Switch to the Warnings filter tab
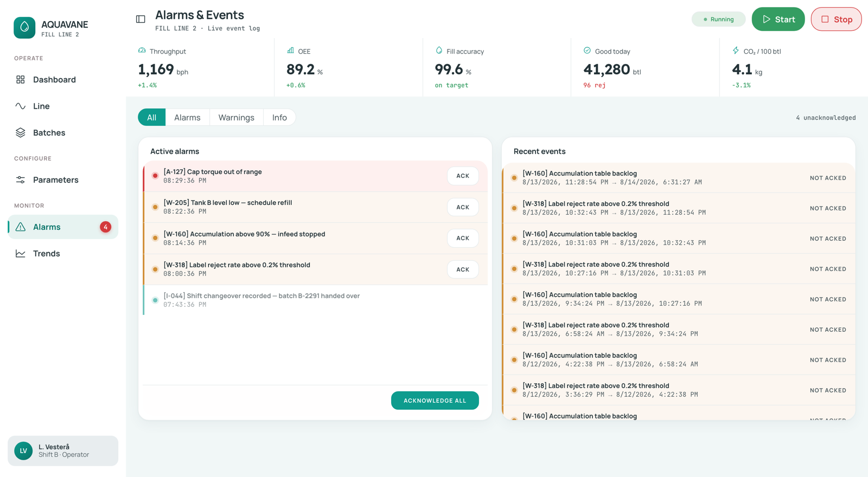The width and height of the screenshot is (868, 477). pyautogui.click(x=236, y=118)
